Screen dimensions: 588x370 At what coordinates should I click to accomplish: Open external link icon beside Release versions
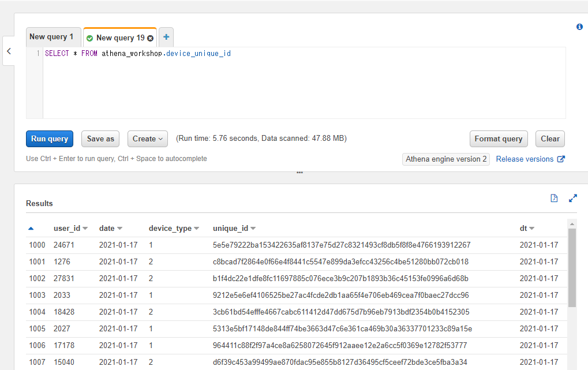tap(561, 159)
